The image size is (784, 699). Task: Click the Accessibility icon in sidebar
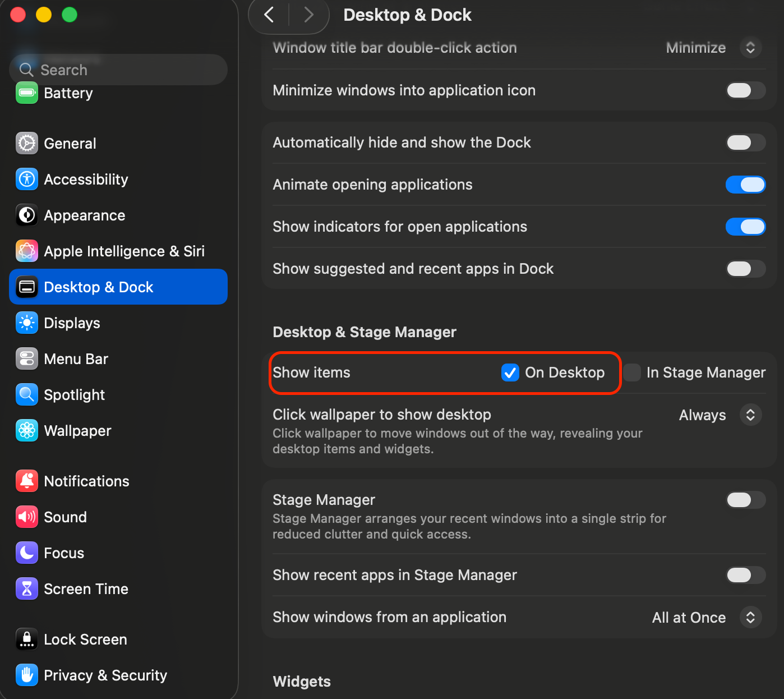(x=27, y=180)
